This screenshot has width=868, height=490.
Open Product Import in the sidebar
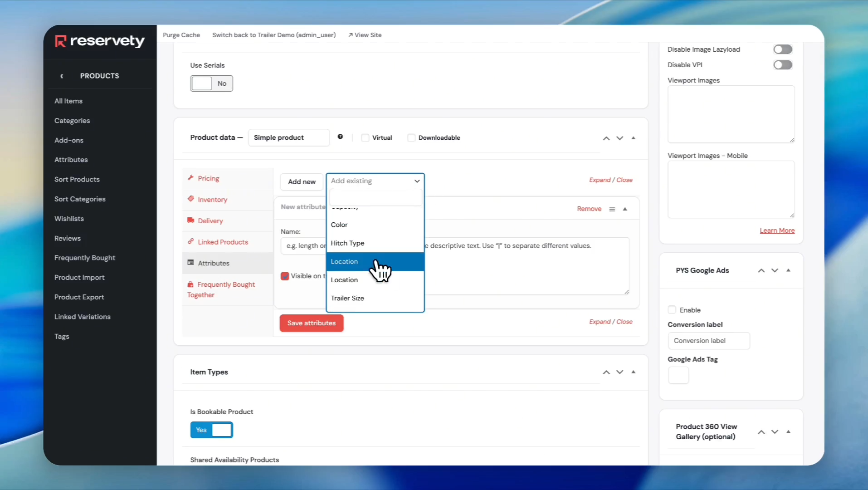point(79,278)
